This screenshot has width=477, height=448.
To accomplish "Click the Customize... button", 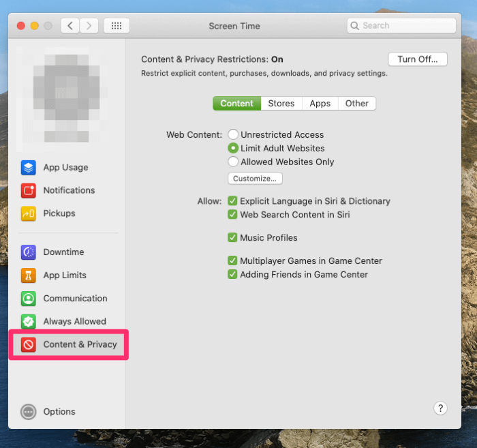I will point(255,179).
